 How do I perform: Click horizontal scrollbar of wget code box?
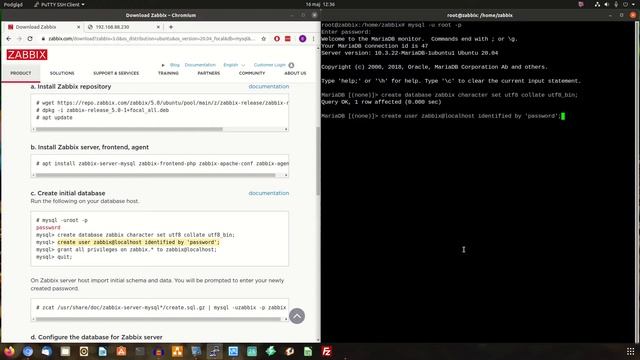tap(129, 129)
